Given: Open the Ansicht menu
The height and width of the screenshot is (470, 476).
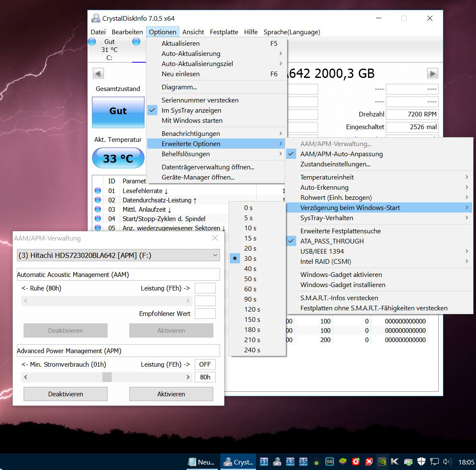Looking at the screenshot, I should tap(193, 32).
